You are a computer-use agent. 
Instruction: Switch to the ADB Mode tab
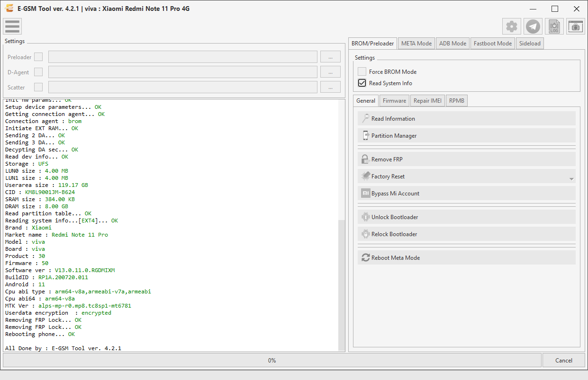click(452, 43)
